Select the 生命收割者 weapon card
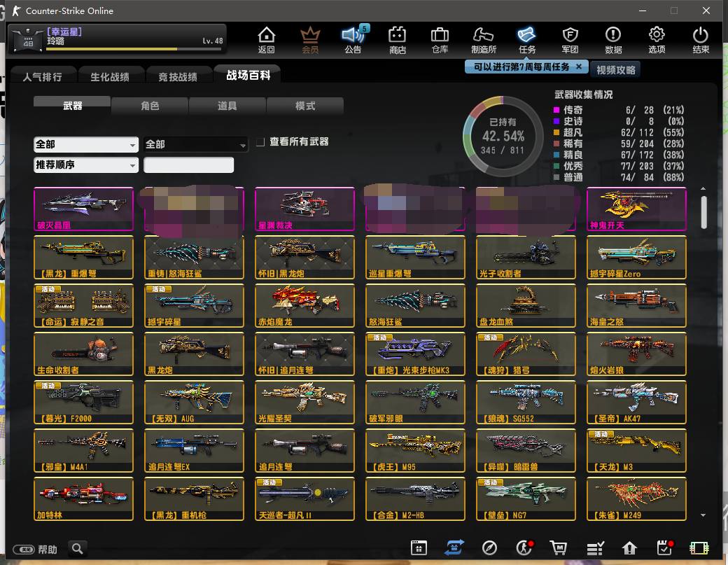 [83, 354]
